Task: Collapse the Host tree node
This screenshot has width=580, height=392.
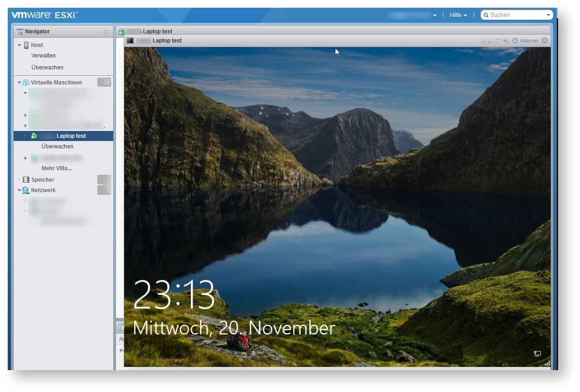Action: (x=20, y=45)
